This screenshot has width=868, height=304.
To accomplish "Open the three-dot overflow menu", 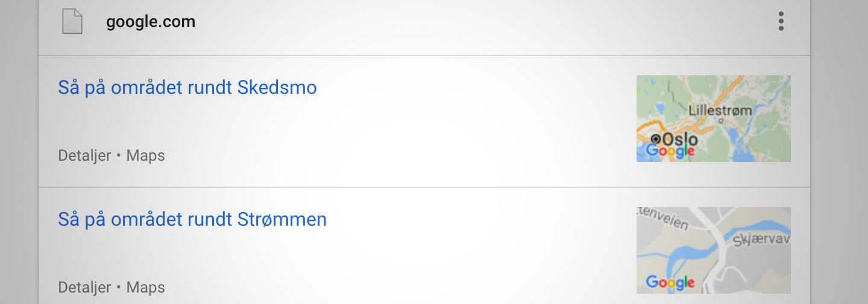I will click(781, 22).
